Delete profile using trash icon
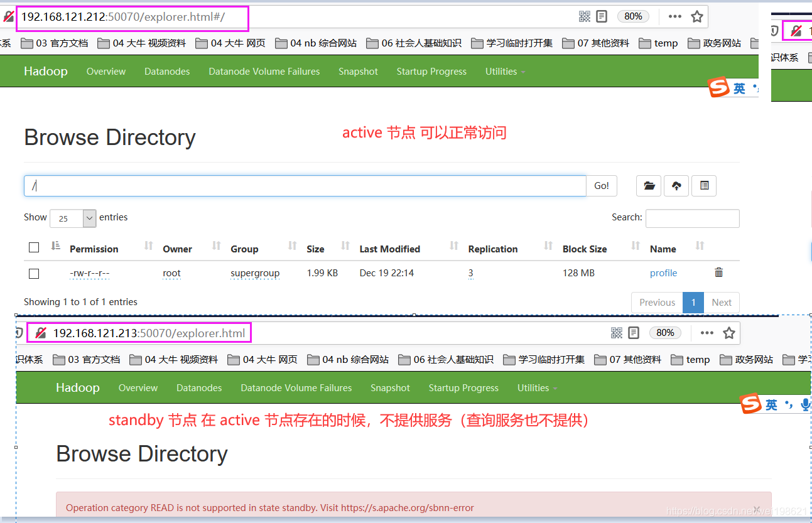812x523 pixels. pos(719,272)
